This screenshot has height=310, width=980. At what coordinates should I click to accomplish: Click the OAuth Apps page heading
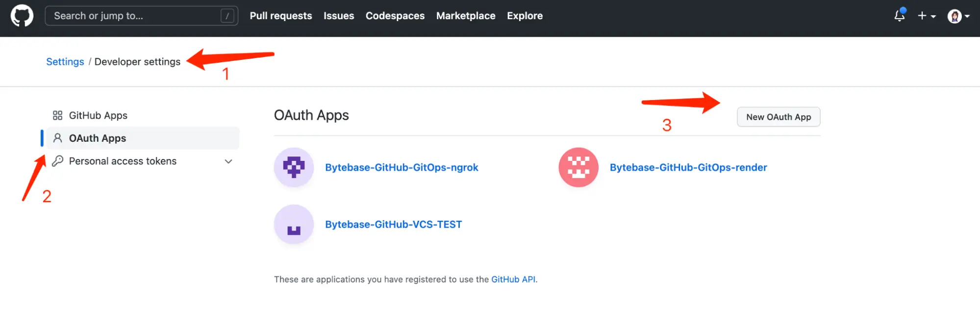tap(311, 115)
